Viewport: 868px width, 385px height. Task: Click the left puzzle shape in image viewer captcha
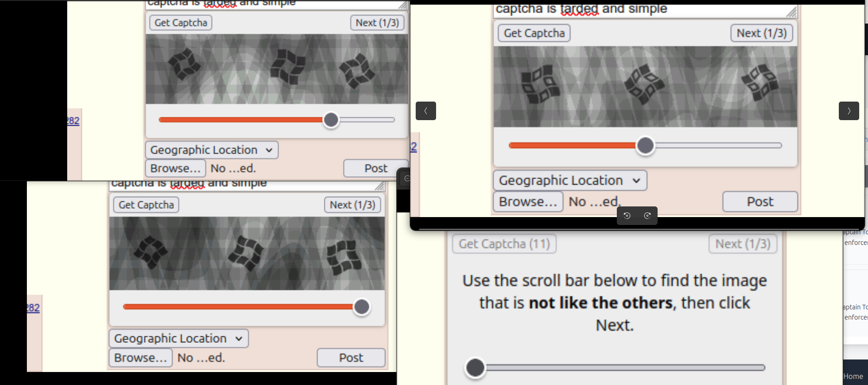(540, 84)
